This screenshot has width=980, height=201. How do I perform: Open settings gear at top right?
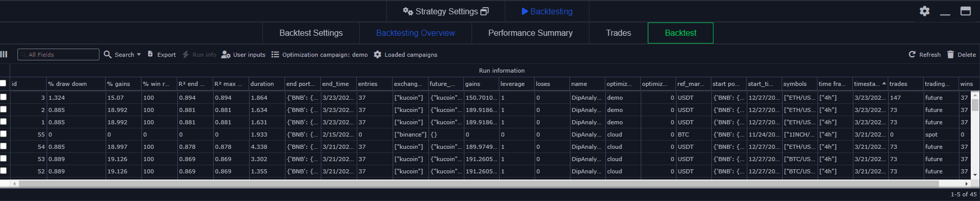(925, 11)
